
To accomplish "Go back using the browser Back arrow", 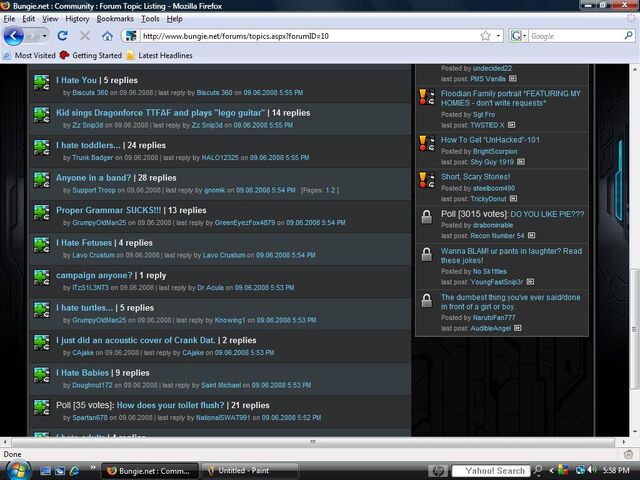I will click(13, 36).
